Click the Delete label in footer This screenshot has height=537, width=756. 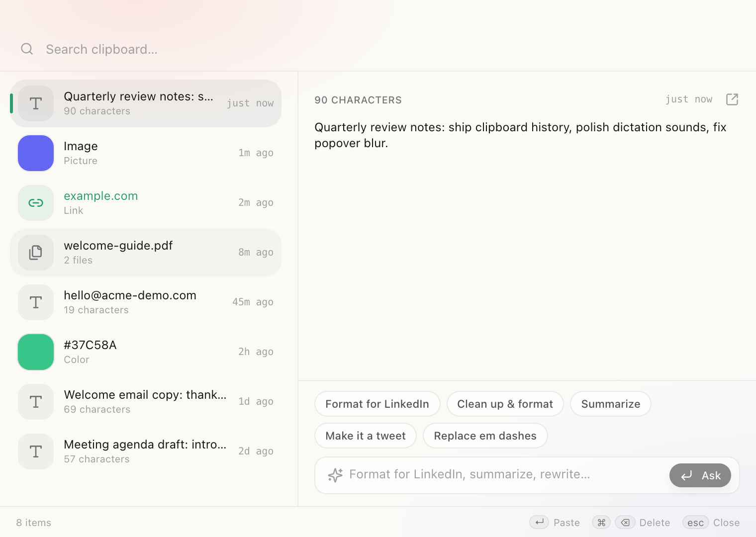pyautogui.click(x=655, y=523)
